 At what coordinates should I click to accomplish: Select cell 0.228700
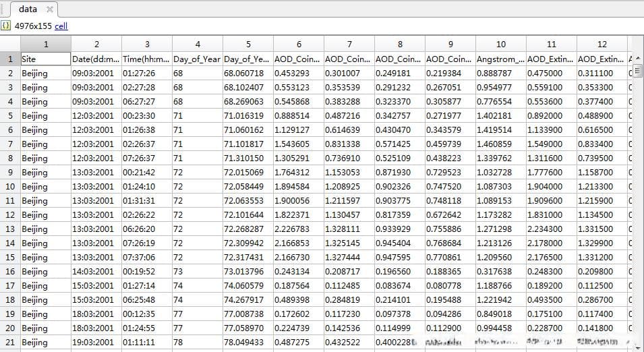[551, 328]
